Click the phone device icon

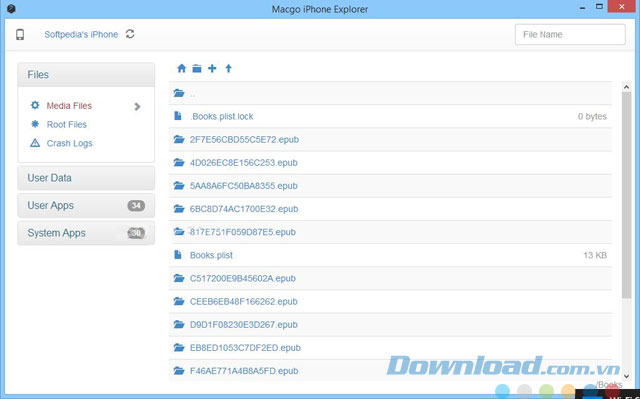(20, 35)
